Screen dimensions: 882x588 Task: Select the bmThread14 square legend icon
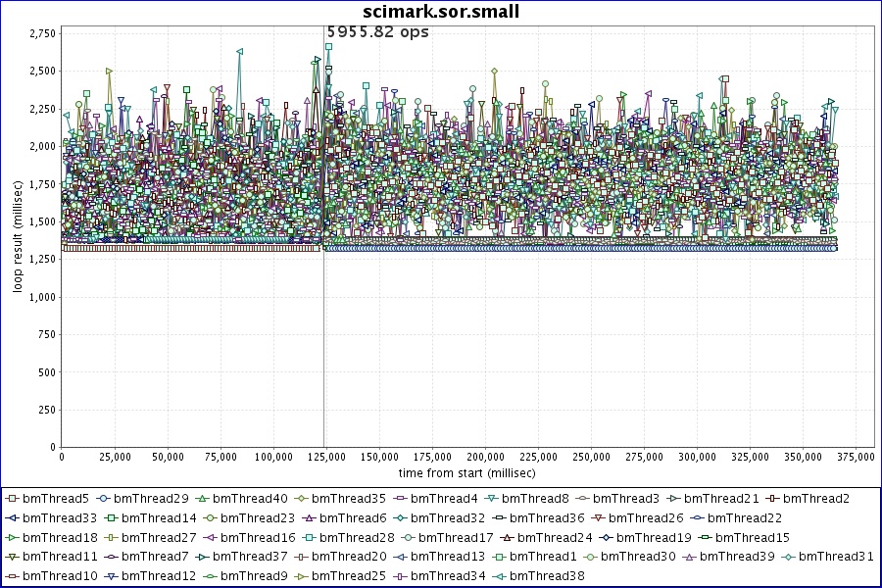[112, 517]
